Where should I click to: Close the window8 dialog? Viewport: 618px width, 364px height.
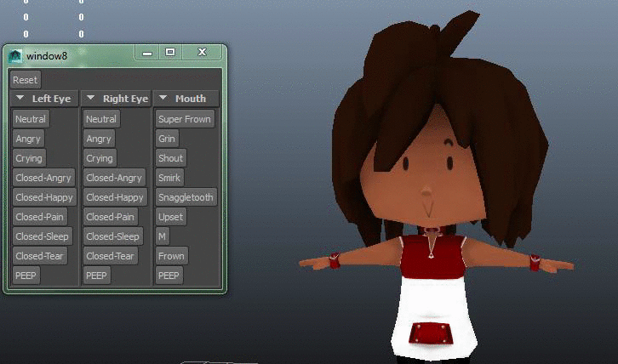tap(203, 52)
